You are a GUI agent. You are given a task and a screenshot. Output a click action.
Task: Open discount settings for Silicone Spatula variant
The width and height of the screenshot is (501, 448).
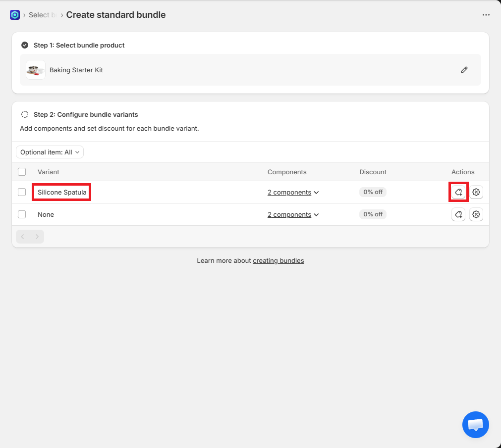point(476,192)
